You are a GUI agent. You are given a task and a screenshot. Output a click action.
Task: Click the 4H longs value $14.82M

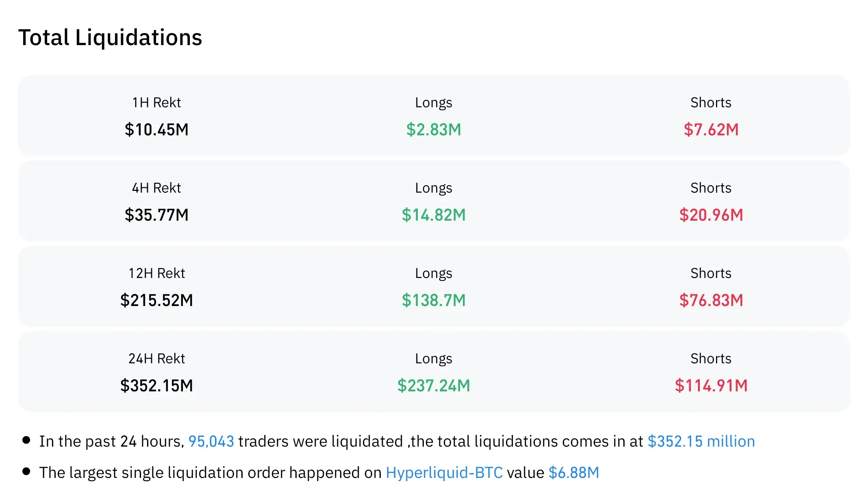434,215
